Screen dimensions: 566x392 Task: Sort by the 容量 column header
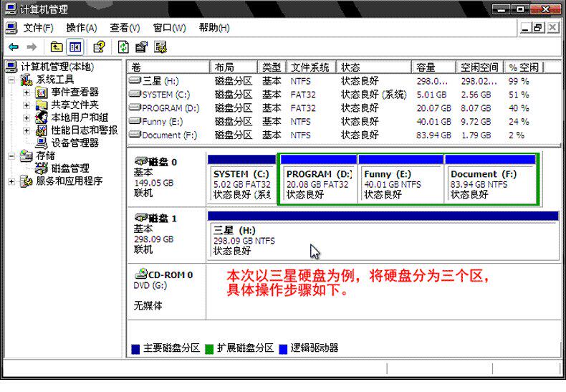point(433,67)
